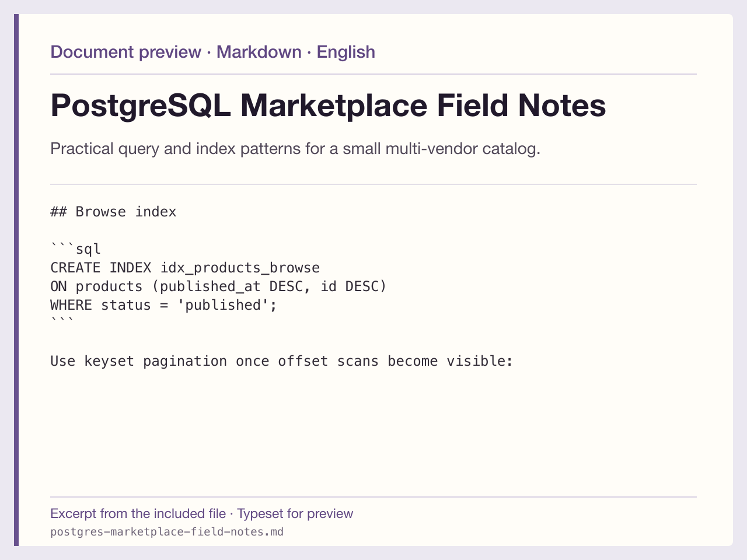Click the line 'ON products (published_at DESC, id DESC)'
The height and width of the screenshot is (560, 747).
pyautogui.click(x=219, y=286)
